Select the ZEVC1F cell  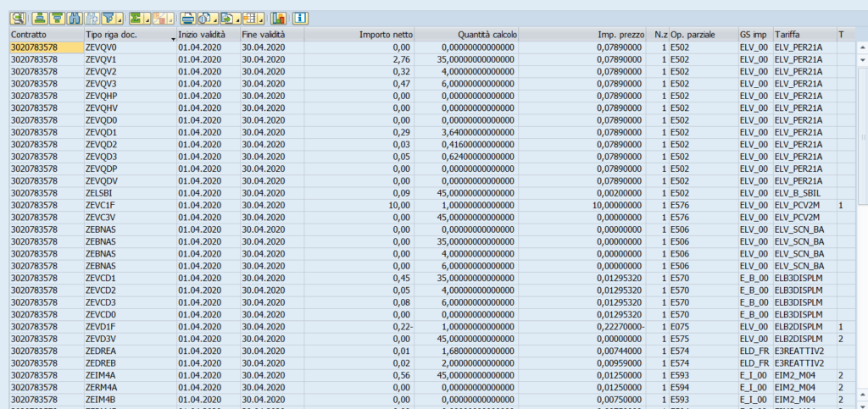click(x=130, y=205)
